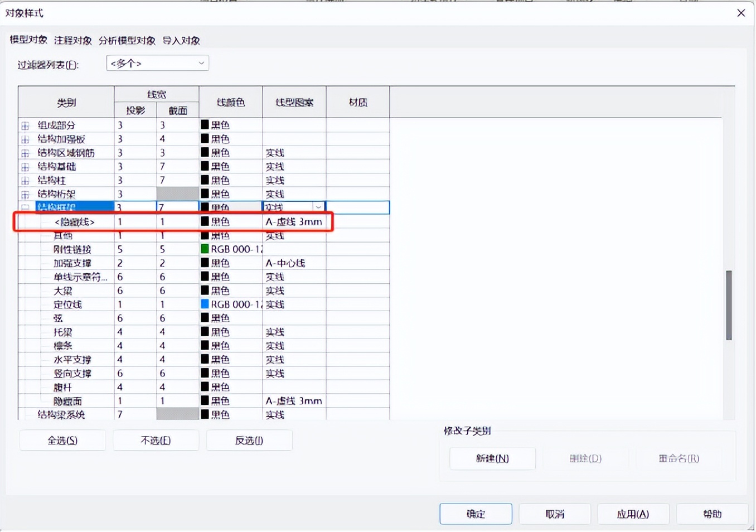Image resolution: width=756 pixels, height=532 pixels.
Task: Click the 材质 column header
Action: coord(357,102)
